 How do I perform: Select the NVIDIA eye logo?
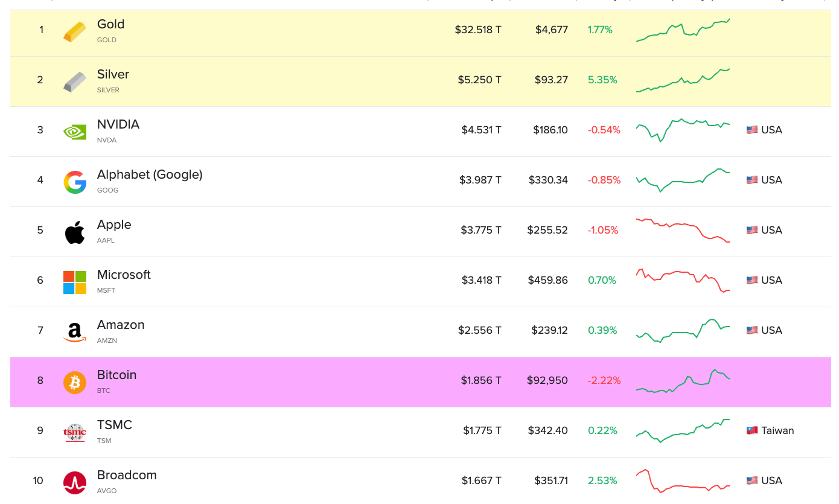tap(74, 130)
